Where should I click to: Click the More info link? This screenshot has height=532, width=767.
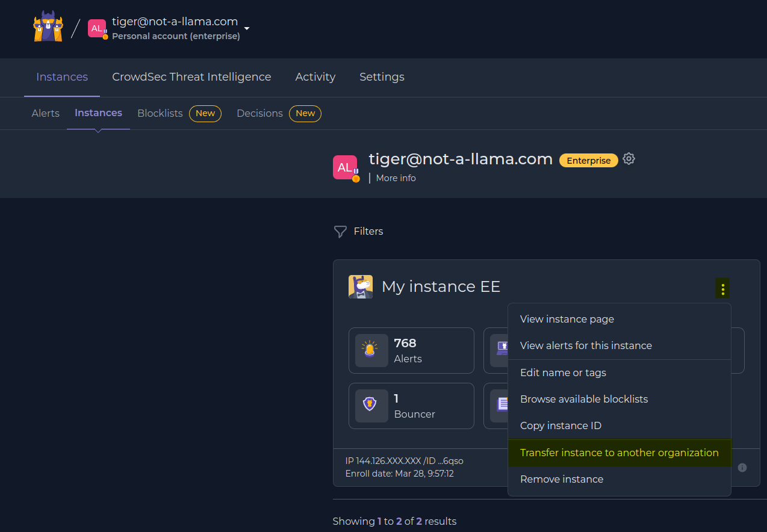point(396,178)
